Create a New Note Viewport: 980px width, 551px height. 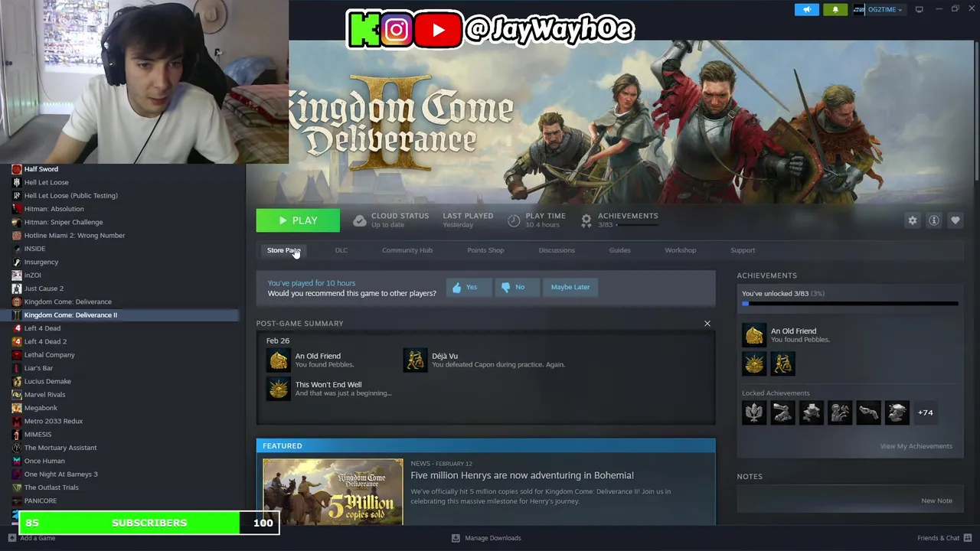coord(936,500)
